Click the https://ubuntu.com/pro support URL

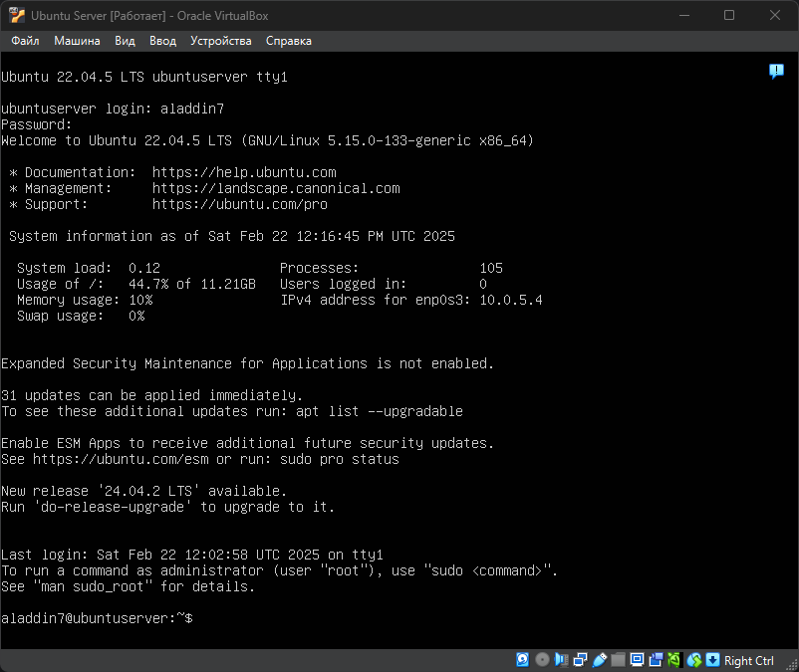(x=240, y=205)
